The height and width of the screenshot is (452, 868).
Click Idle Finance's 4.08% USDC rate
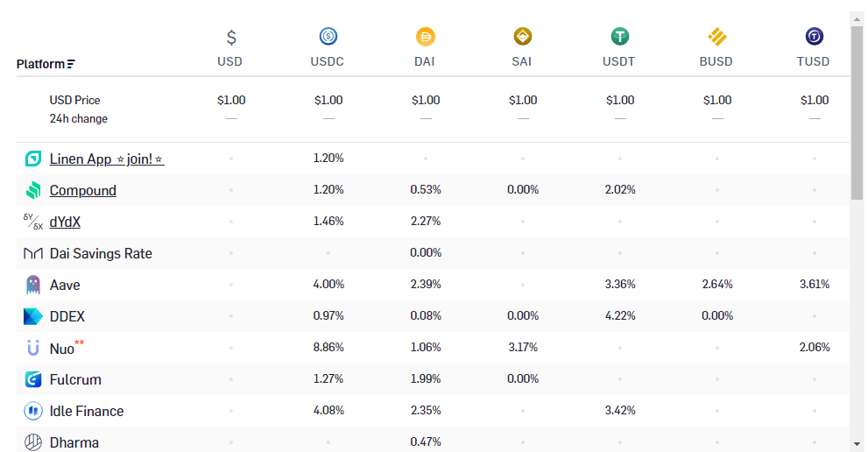click(x=328, y=411)
